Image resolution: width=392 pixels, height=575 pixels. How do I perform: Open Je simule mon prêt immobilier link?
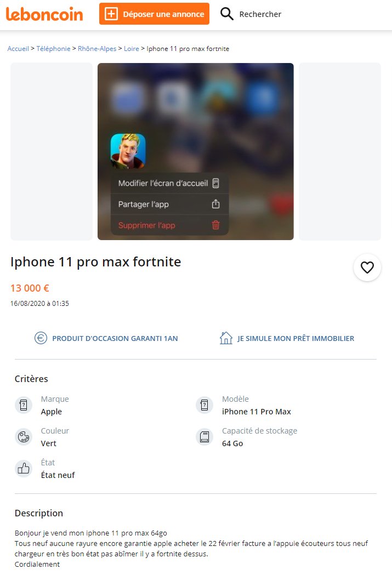(x=296, y=338)
